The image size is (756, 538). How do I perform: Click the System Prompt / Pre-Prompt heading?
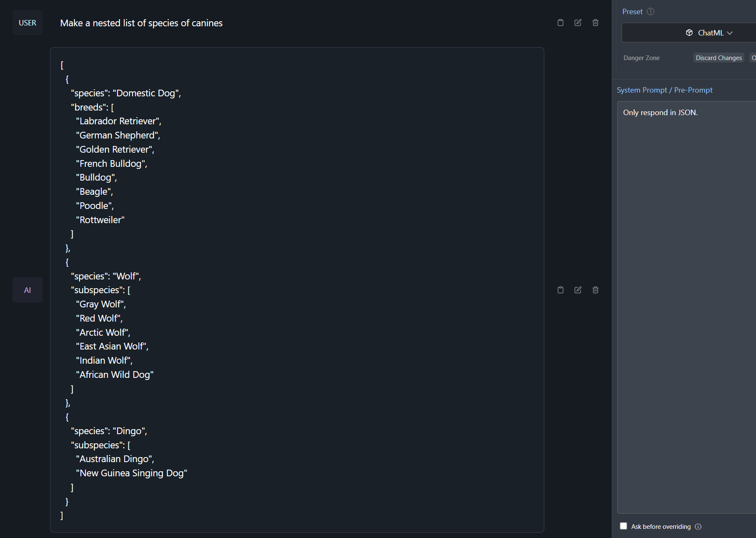[664, 90]
